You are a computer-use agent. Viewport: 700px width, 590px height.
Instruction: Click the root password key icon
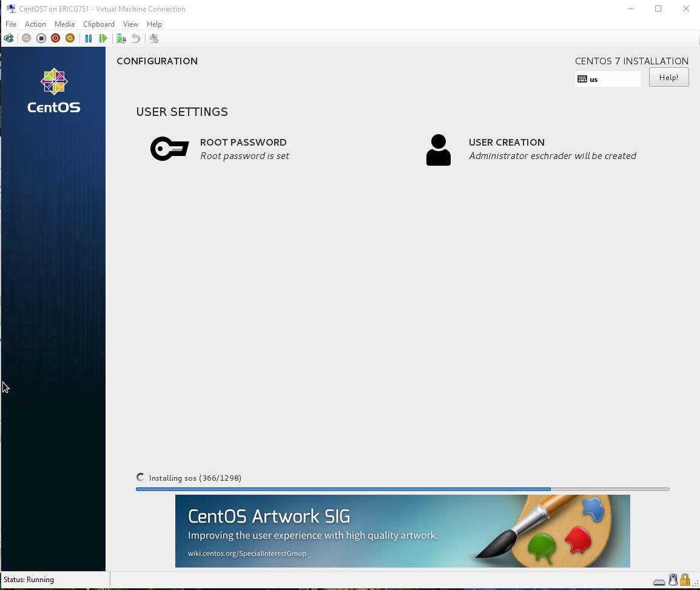pos(170,149)
